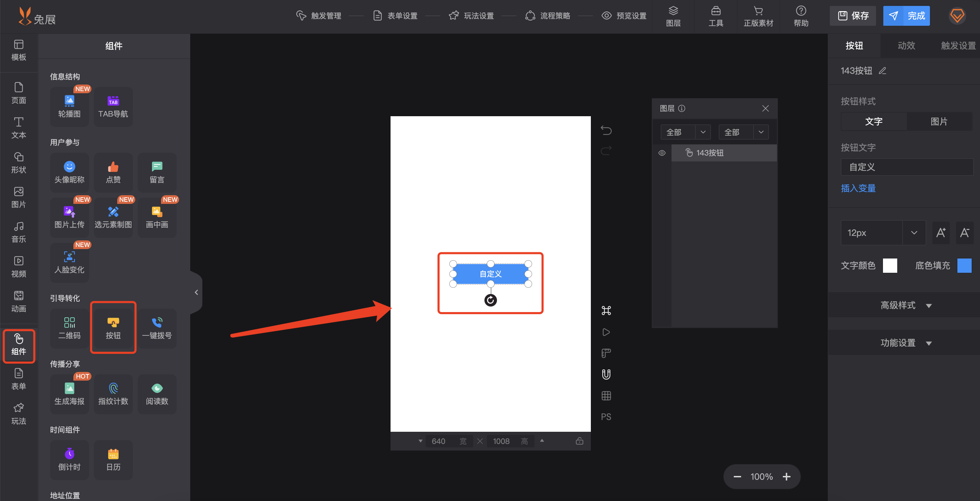The width and height of the screenshot is (980, 501).
Task: Add the 轮播图 carousel component
Action: click(x=69, y=106)
